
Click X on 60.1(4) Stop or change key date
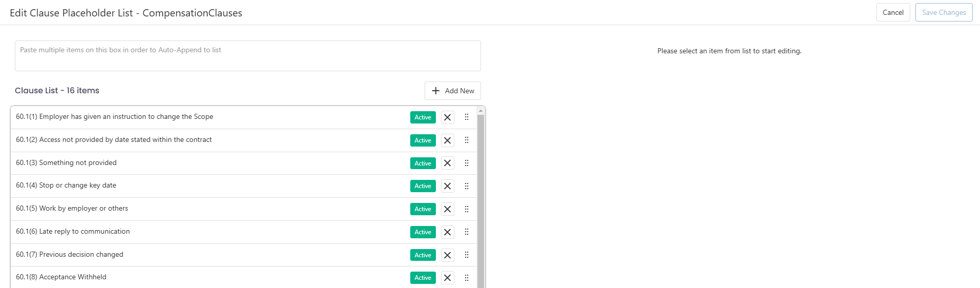tap(447, 186)
